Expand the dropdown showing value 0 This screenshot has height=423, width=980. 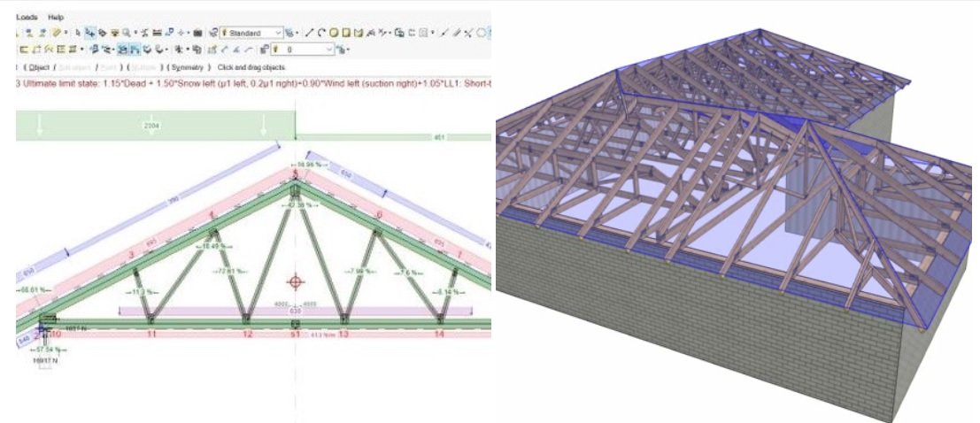point(329,50)
